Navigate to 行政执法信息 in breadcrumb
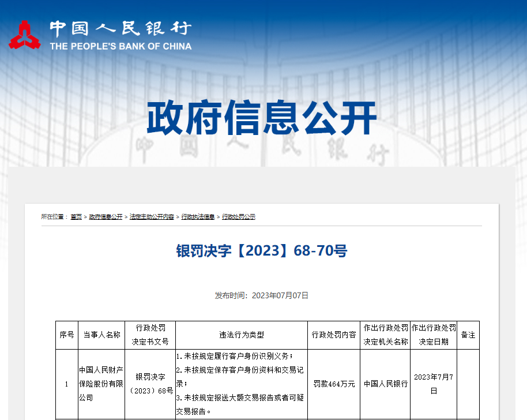The height and width of the screenshot is (420, 527). point(198,217)
